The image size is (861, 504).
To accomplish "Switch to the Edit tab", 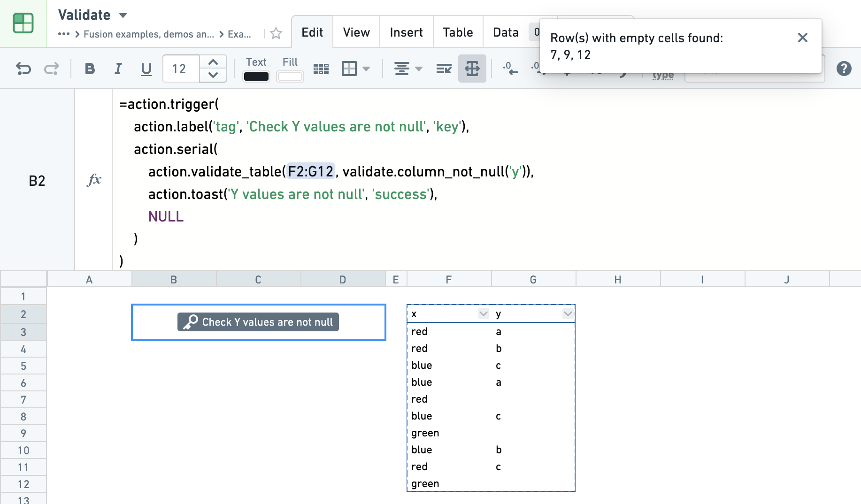I will (312, 32).
